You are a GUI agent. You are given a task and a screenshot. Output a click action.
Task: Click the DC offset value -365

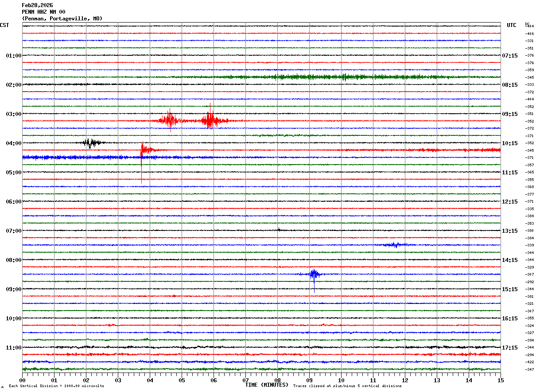(529, 173)
